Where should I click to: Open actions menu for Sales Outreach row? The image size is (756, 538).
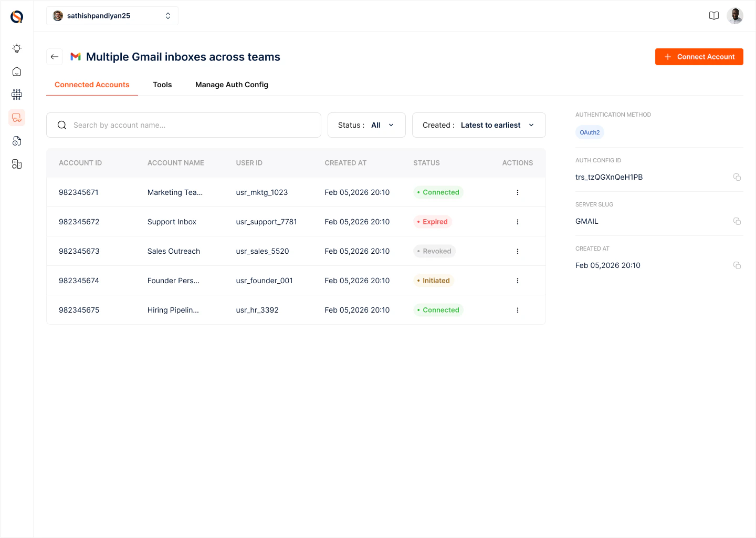(x=518, y=251)
